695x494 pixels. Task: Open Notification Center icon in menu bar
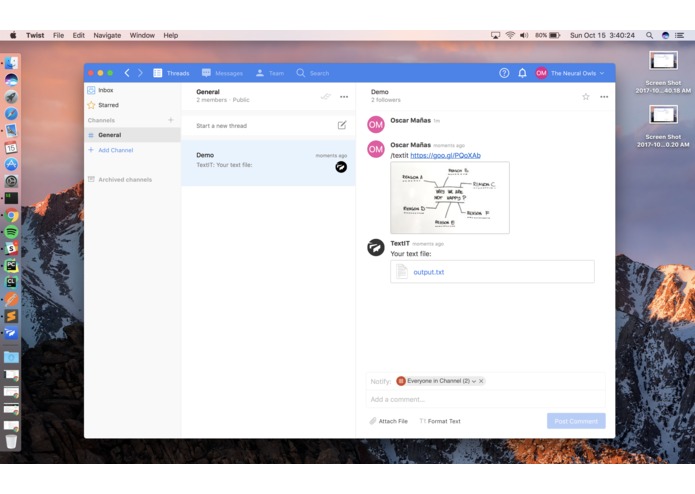[x=679, y=35]
